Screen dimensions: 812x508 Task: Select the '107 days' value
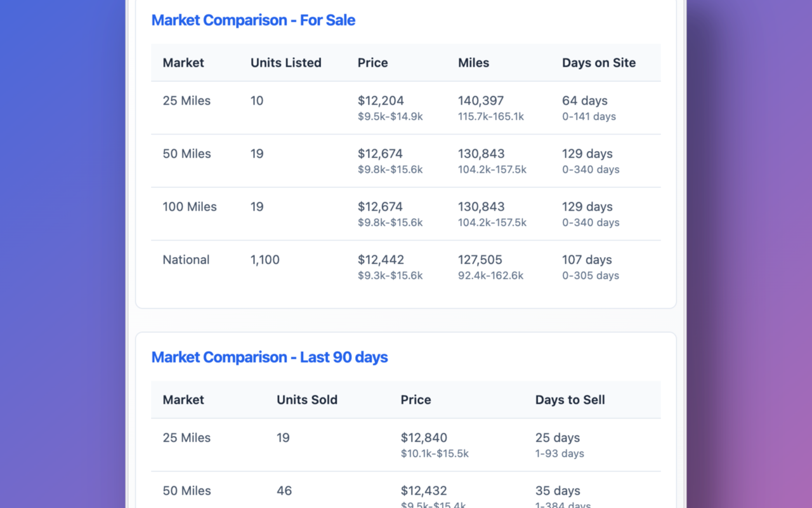coord(587,260)
